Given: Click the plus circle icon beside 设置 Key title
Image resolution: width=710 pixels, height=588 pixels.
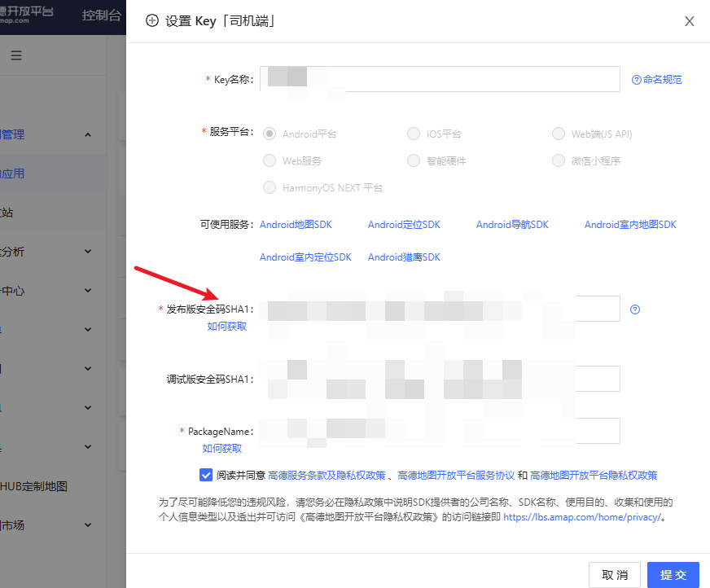Looking at the screenshot, I should pos(151,21).
